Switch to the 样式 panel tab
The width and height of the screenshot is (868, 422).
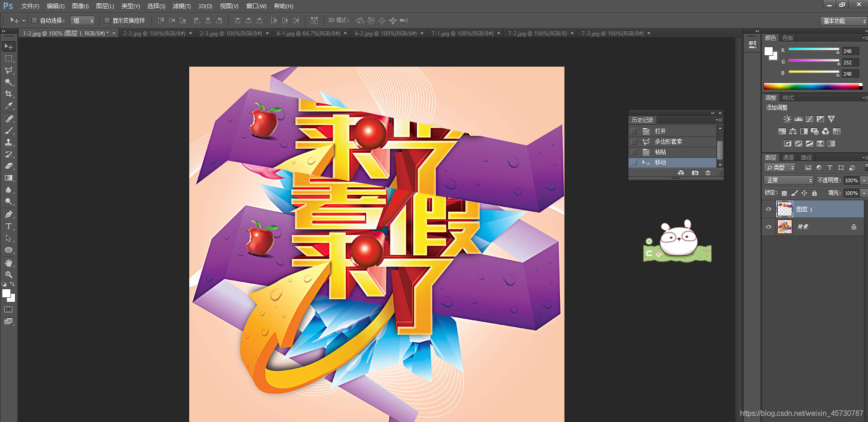tap(788, 98)
